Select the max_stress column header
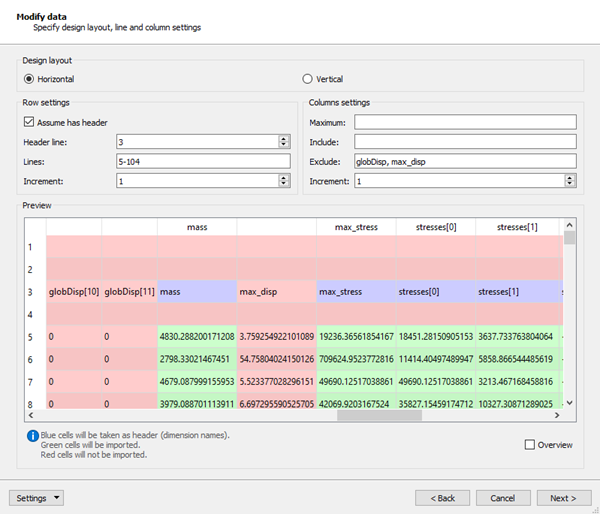The width and height of the screenshot is (600, 514). [356, 227]
